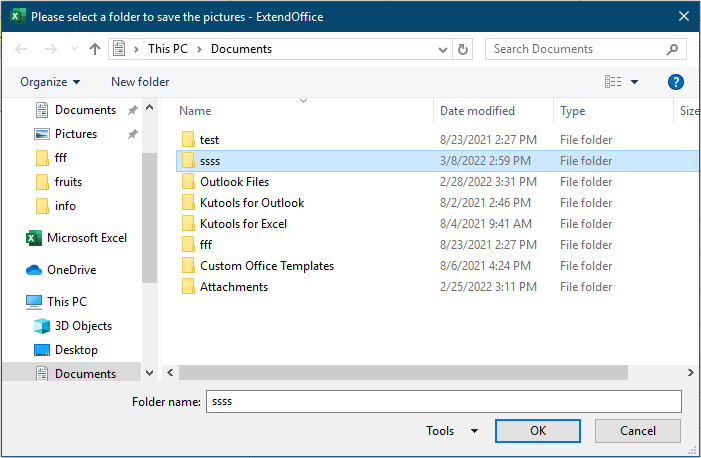Sort by the Date modified column header
The height and width of the screenshot is (458, 701).
pos(477,111)
